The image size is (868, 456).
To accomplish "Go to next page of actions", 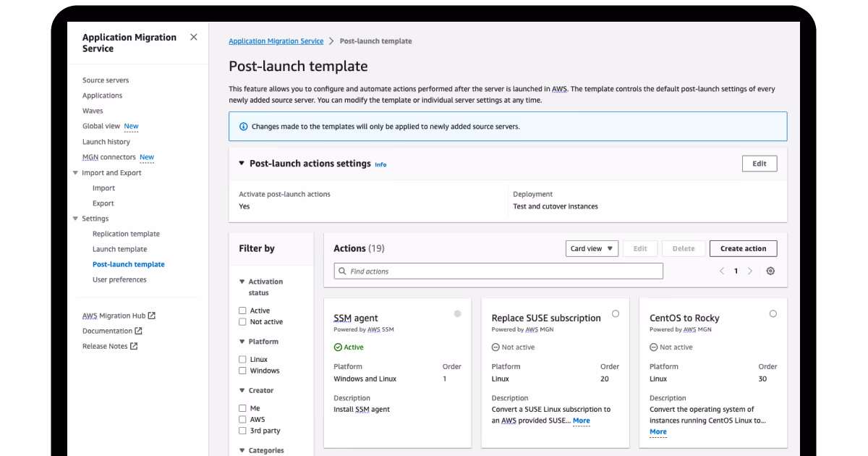I will tap(750, 270).
